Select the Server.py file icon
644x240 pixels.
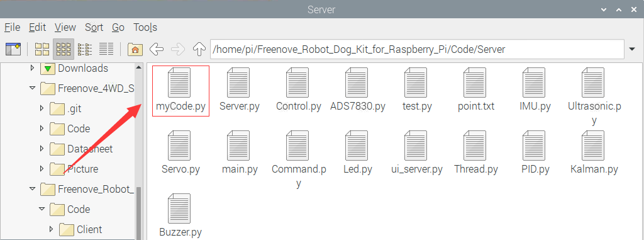pos(239,83)
